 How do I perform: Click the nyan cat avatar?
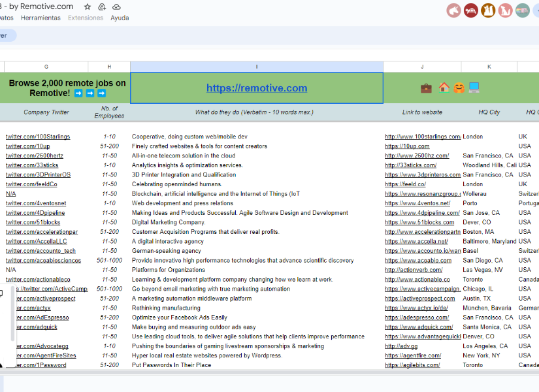[522, 10]
